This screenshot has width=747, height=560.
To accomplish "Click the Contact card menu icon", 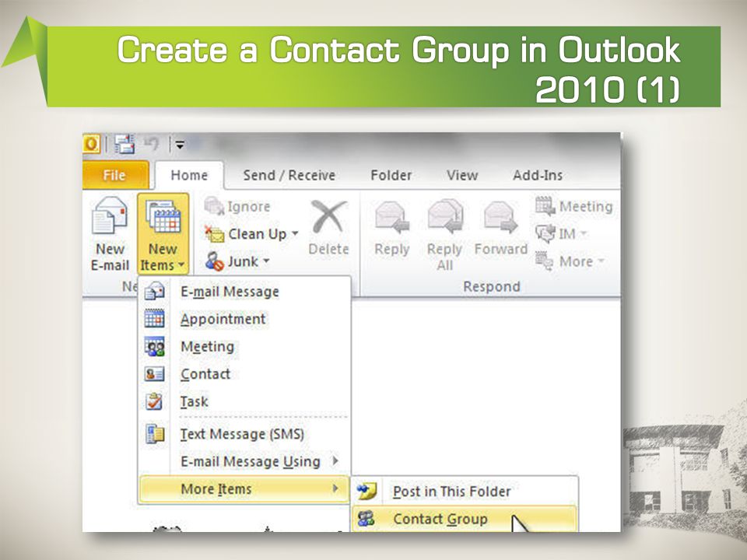I will 154,374.
